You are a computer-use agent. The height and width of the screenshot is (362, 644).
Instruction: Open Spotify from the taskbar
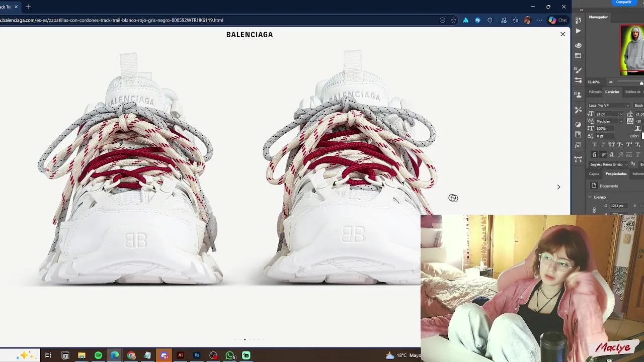98,355
